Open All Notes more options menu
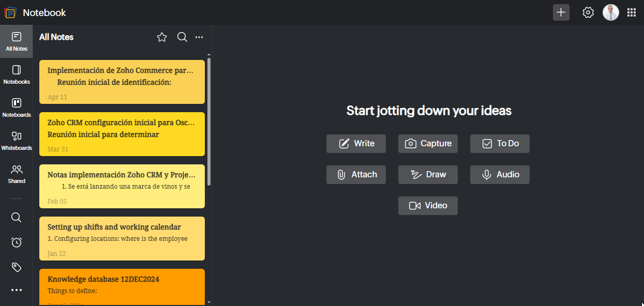 [199, 37]
